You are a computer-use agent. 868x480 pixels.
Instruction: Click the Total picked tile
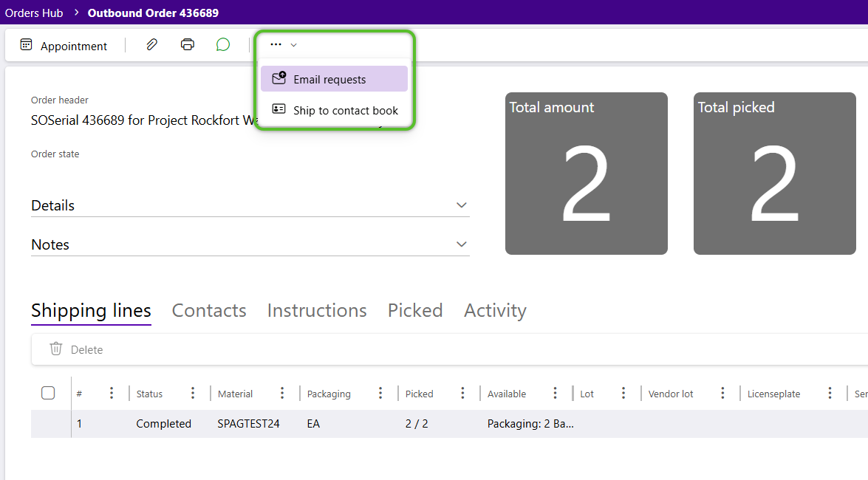pyautogui.click(x=774, y=174)
